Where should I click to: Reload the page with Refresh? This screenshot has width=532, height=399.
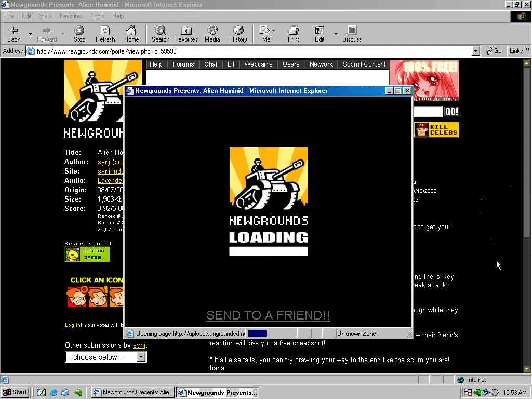click(105, 34)
